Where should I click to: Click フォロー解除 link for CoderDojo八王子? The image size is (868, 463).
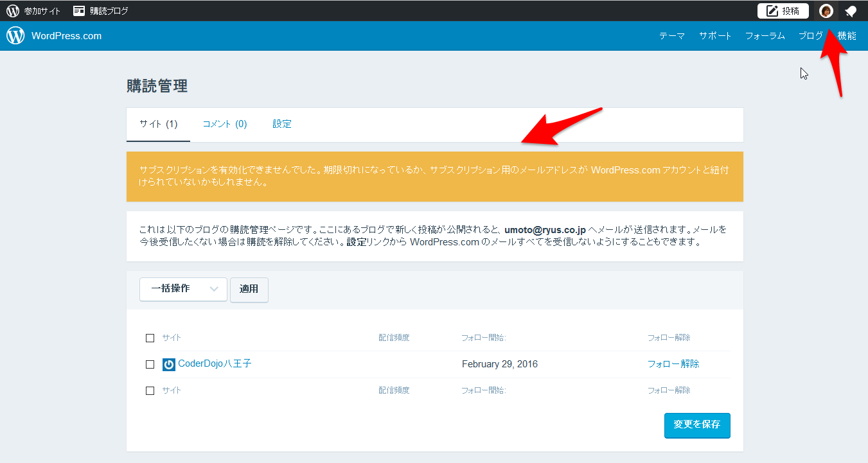pyautogui.click(x=673, y=364)
